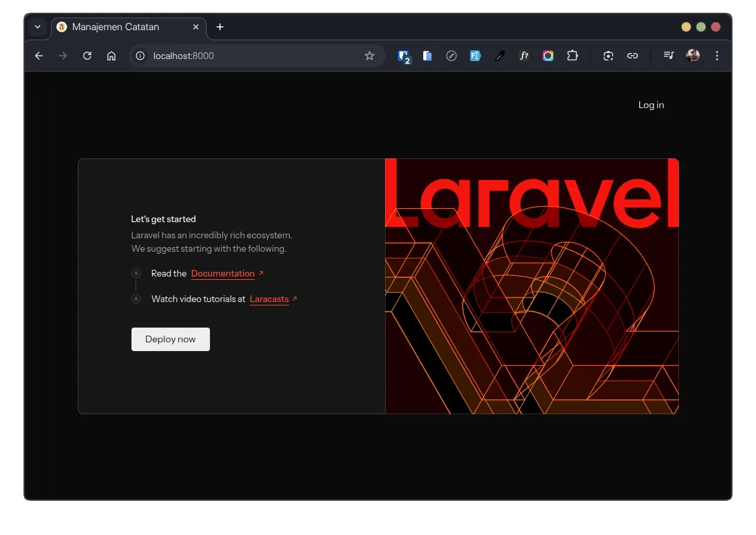View site information for localhost:8000
This screenshot has width=756, height=535.
click(140, 56)
